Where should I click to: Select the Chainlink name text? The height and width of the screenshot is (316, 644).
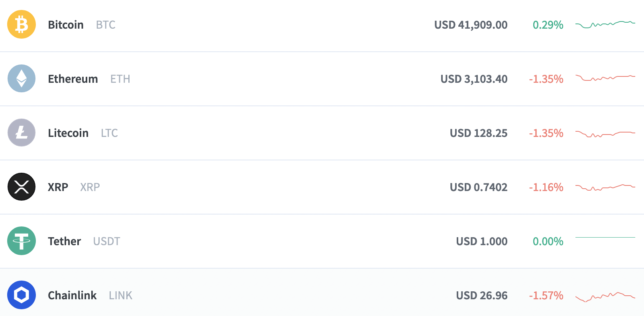(72, 295)
